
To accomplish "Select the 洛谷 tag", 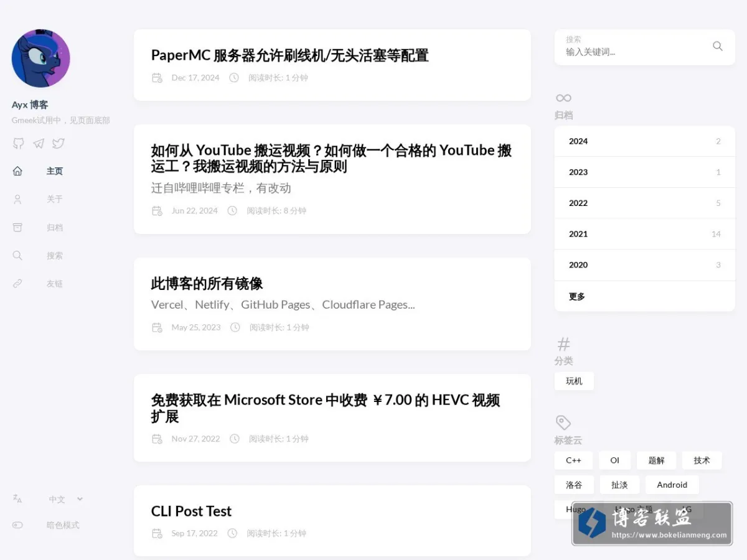I will 574,485.
